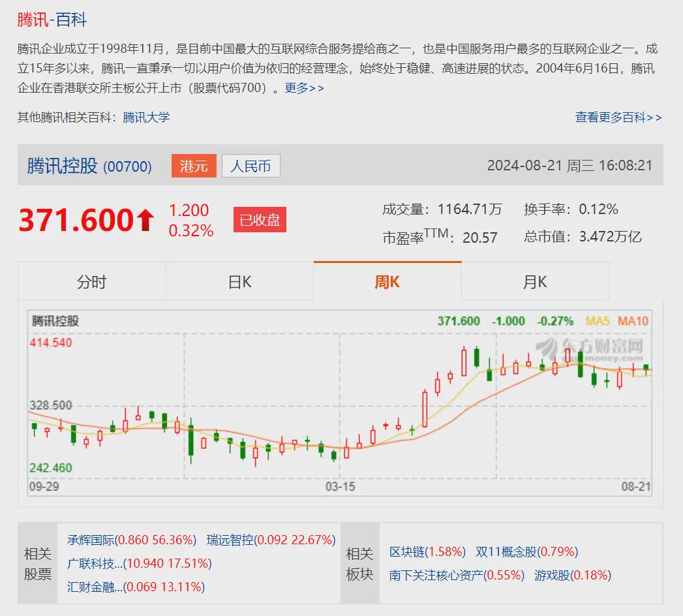Open 查看更多百科>> link
The height and width of the screenshot is (616, 683).
pos(618,117)
